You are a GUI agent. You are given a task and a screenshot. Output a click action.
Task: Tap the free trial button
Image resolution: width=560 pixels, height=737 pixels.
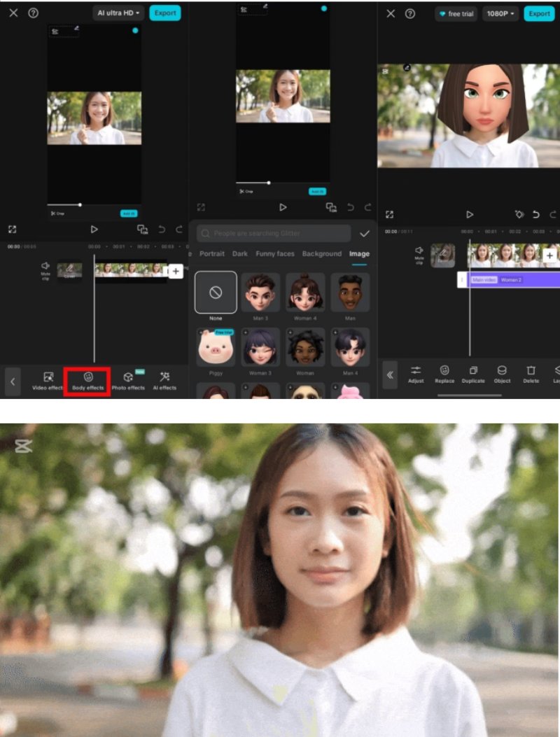click(x=456, y=13)
